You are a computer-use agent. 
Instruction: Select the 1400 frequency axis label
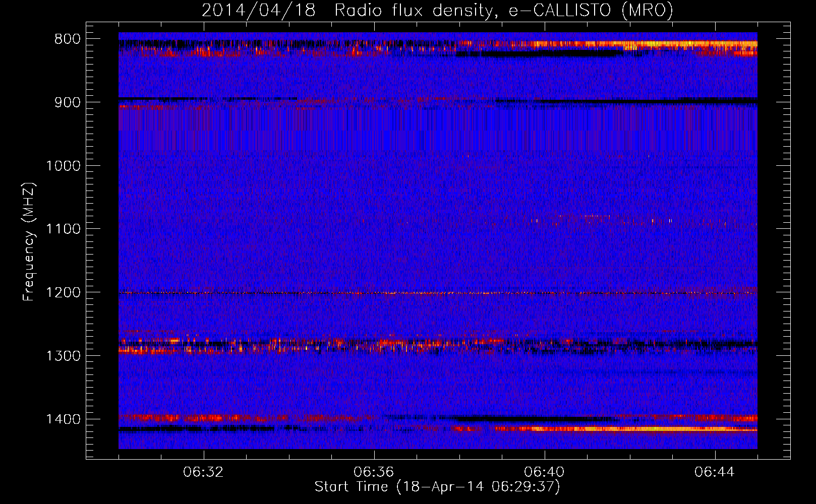(63, 419)
